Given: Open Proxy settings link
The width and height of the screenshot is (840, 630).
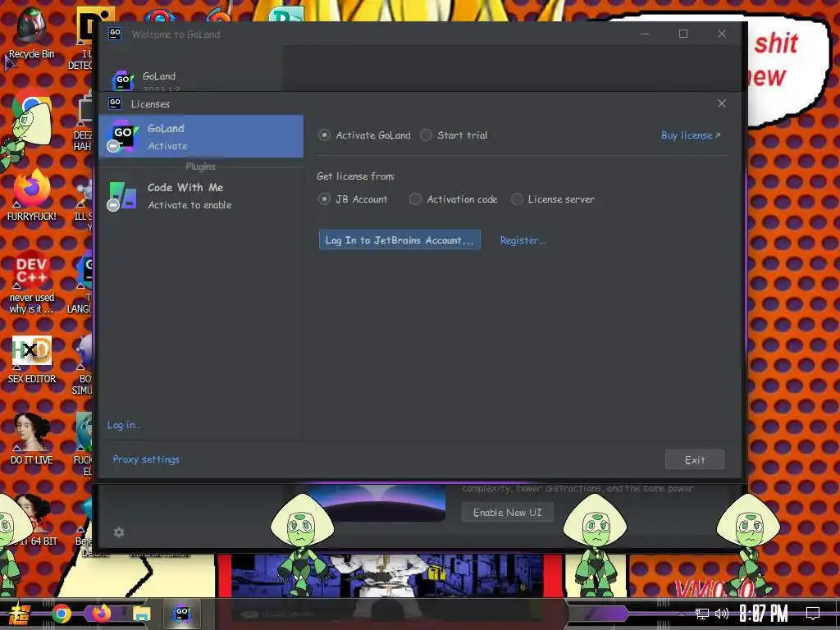Looking at the screenshot, I should (x=146, y=459).
